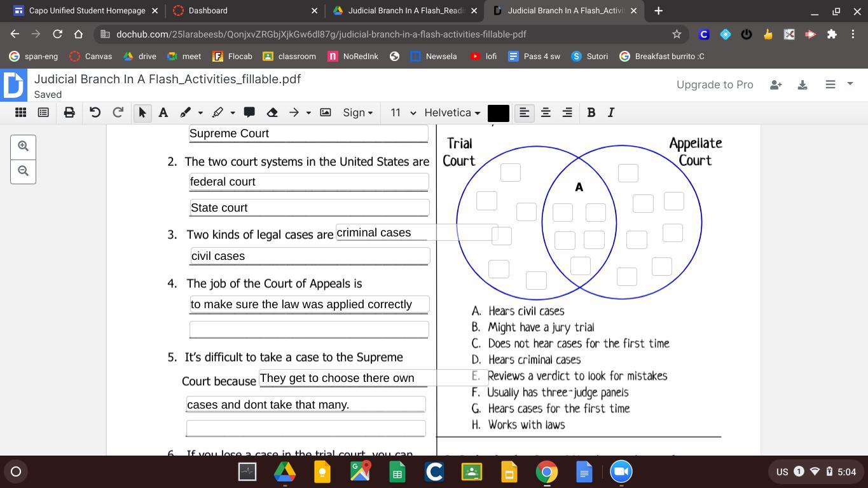Screen dimensions: 868x488
Task: Open the black text color swatch
Action: coord(498,113)
